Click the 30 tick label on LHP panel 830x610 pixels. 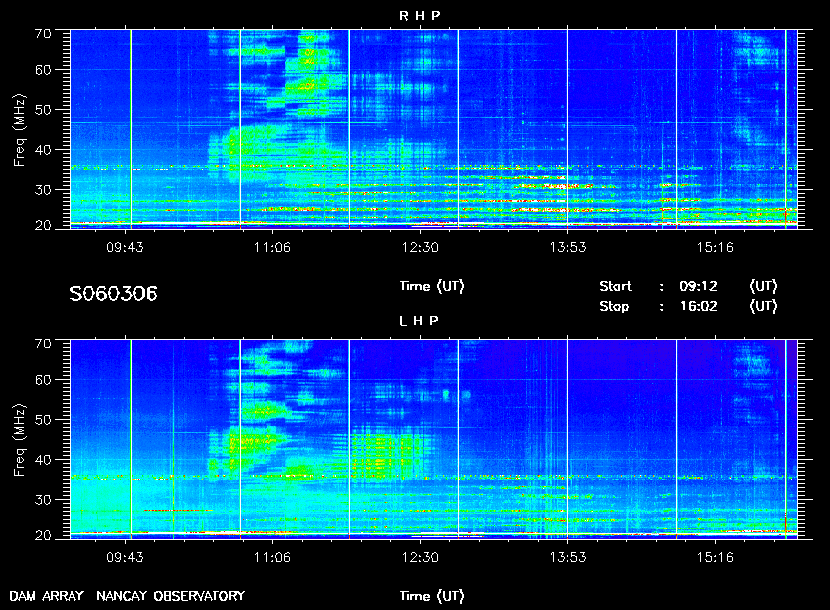(x=43, y=499)
